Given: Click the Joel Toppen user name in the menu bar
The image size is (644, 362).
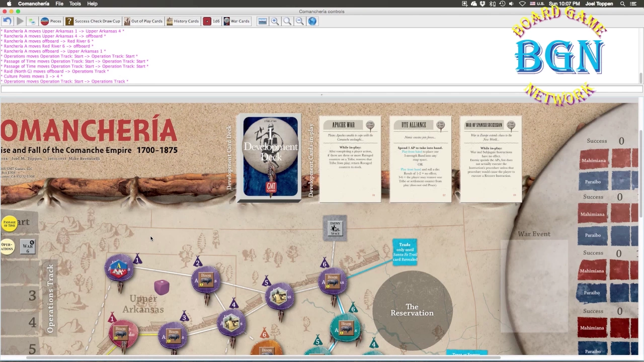Looking at the screenshot, I should 599,4.
